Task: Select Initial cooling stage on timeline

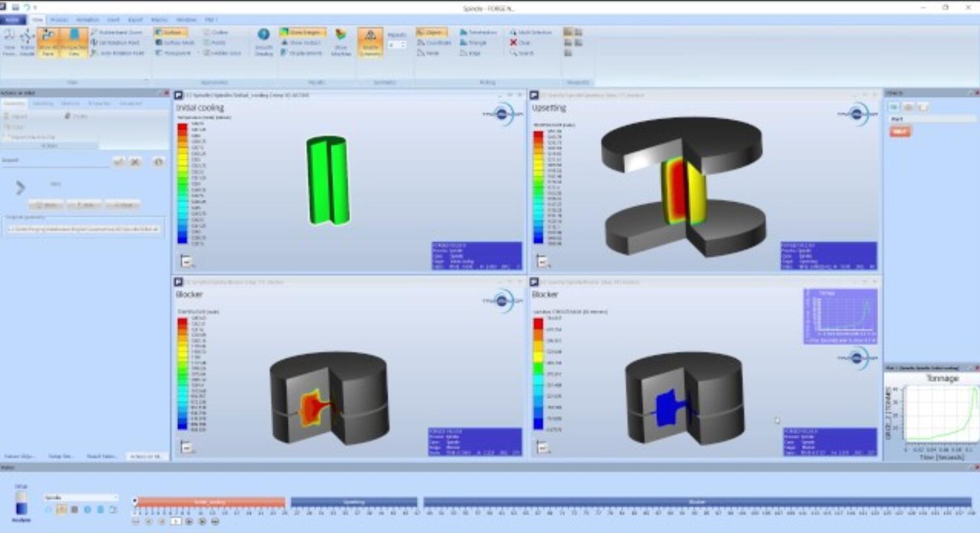Action: [x=210, y=502]
